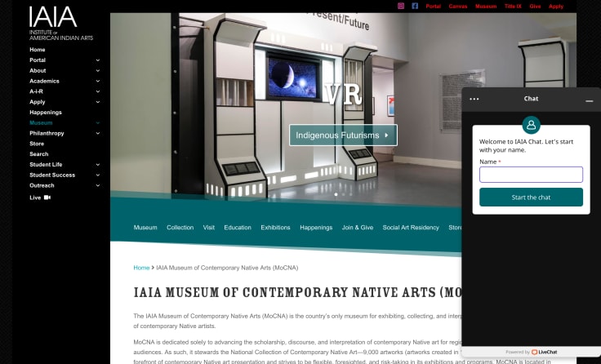Screen dimensions: 601x364
Task: Click the Home breadcrumb link
Action: [141, 268]
